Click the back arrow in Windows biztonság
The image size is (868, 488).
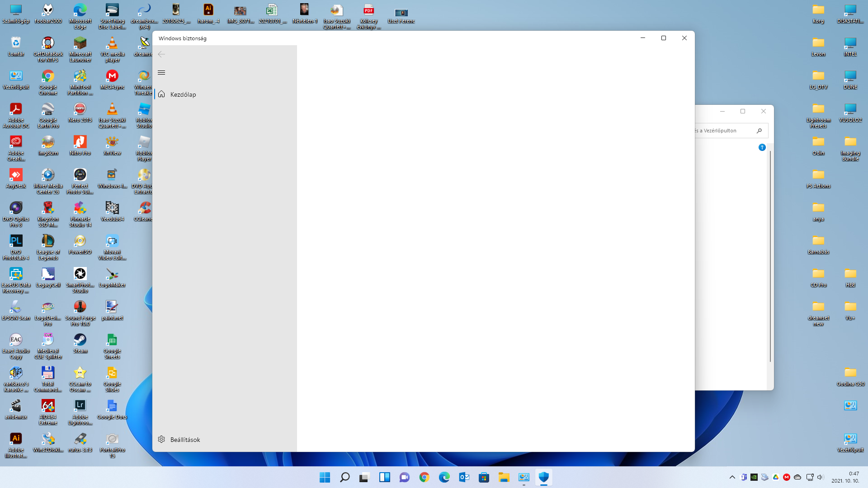[161, 54]
